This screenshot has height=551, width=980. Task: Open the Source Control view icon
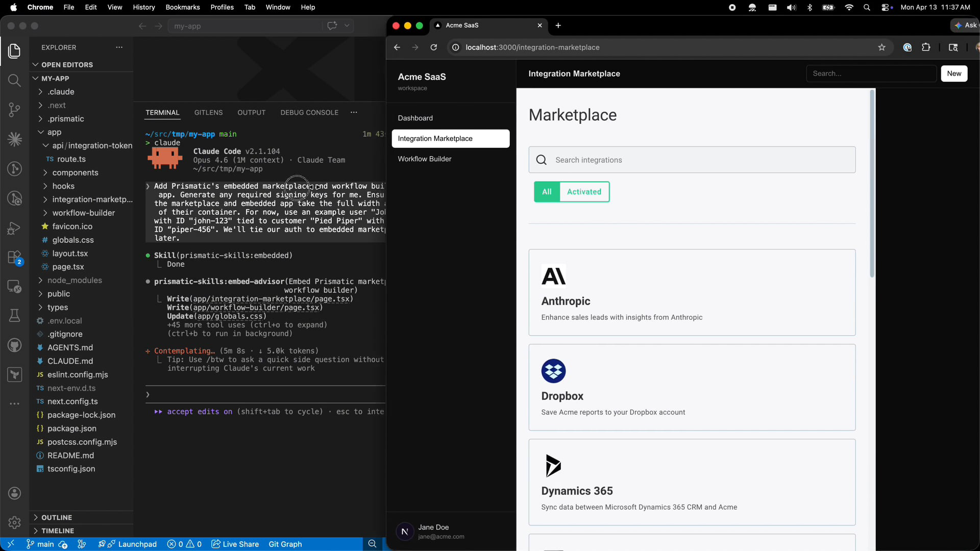pyautogui.click(x=14, y=110)
